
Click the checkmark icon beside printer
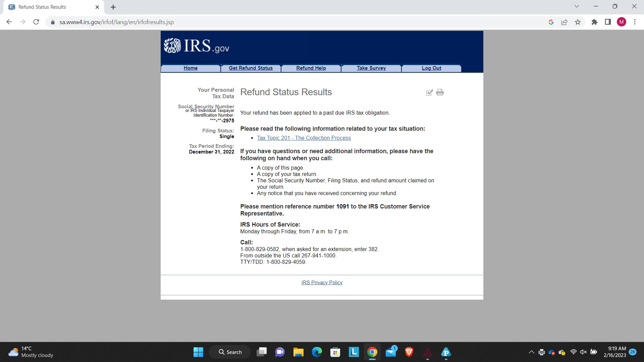[x=429, y=93]
